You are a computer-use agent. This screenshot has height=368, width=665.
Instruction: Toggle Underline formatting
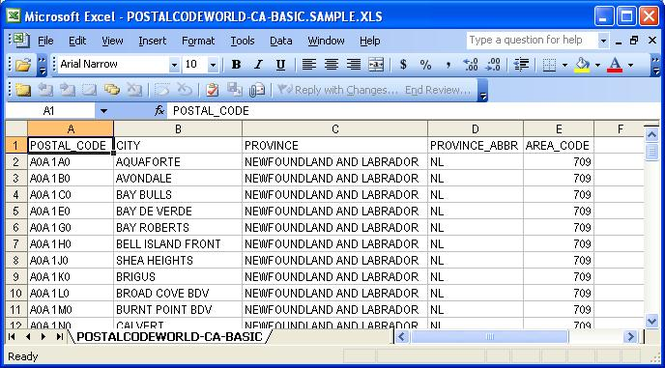click(x=280, y=64)
